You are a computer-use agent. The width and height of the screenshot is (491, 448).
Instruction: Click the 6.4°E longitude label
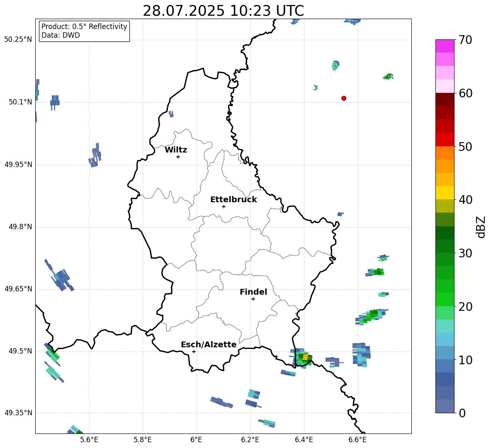coord(304,440)
